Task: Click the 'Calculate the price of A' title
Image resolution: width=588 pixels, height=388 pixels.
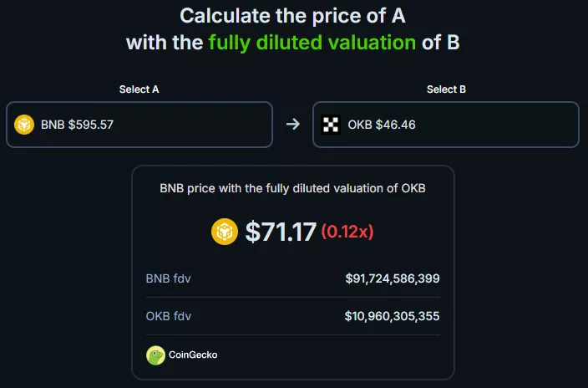Action: (x=292, y=15)
